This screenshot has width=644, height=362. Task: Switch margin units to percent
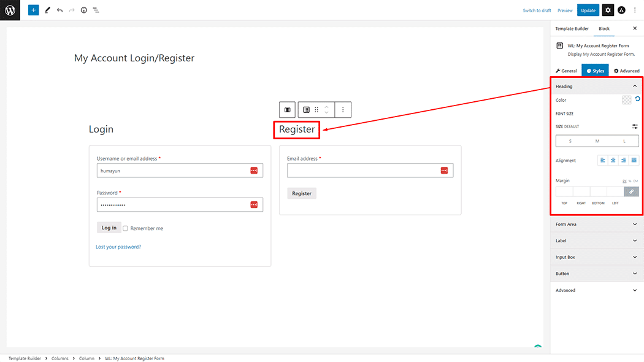(631, 181)
